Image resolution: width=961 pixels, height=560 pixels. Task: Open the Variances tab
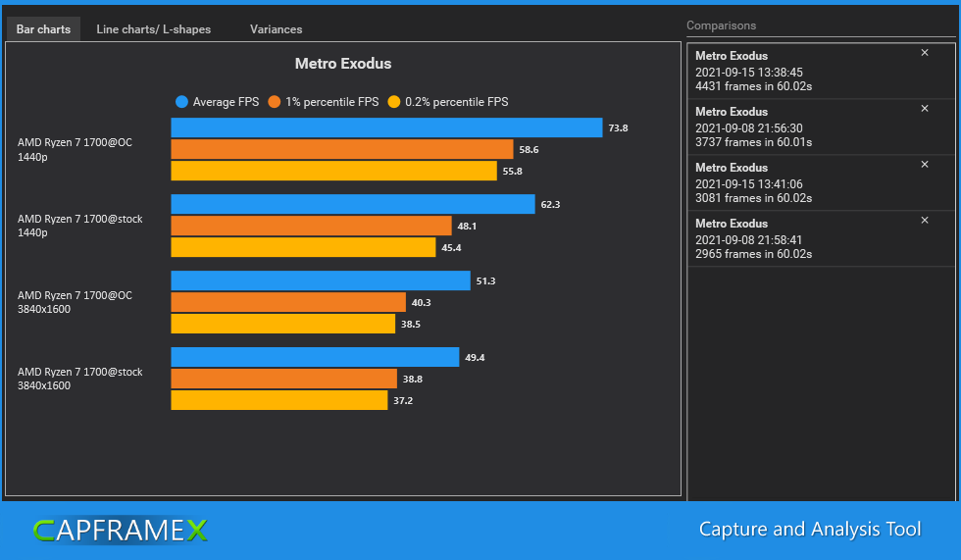pyautogui.click(x=276, y=29)
